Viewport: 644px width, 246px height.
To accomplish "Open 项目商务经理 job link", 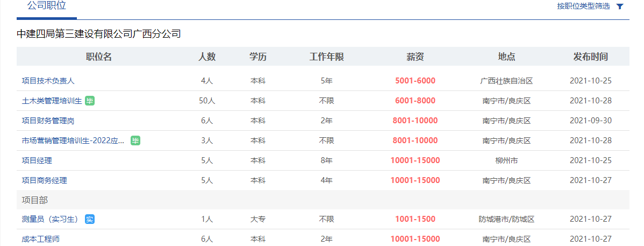I will (x=45, y=180).
